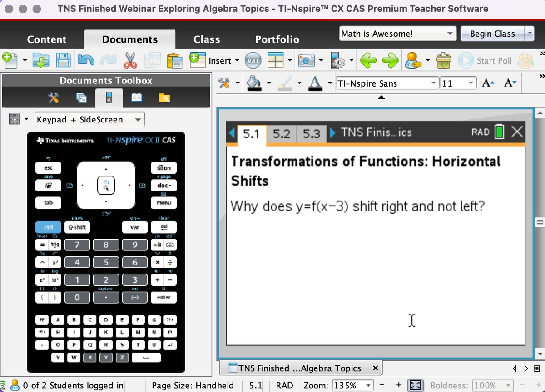Close the handheld document with the X icon
Viewport: 545px width, 392px height.
pyautogui.click(x=517, y=132)
